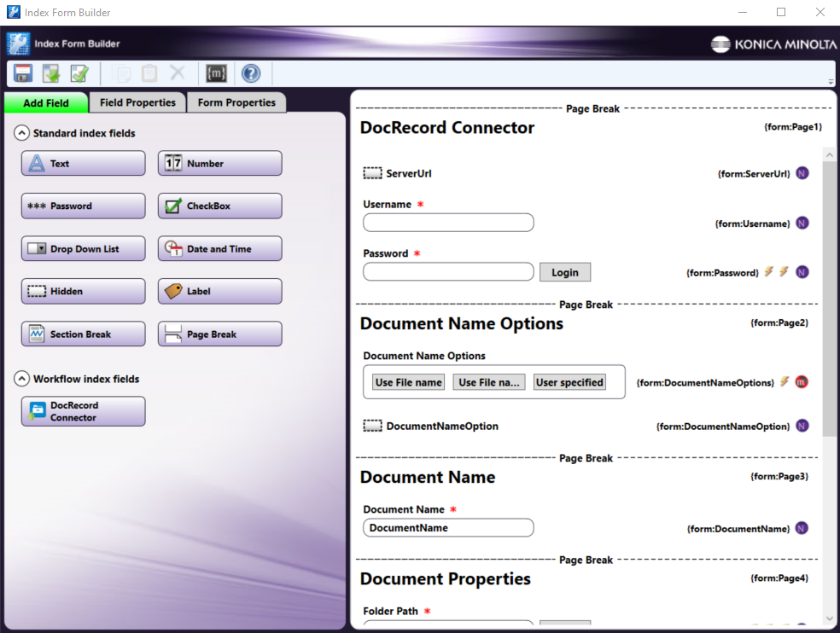840x633 pixels.
Task: Click the form preview scrollbar up arrow
Action: click(x=829, y=154)
